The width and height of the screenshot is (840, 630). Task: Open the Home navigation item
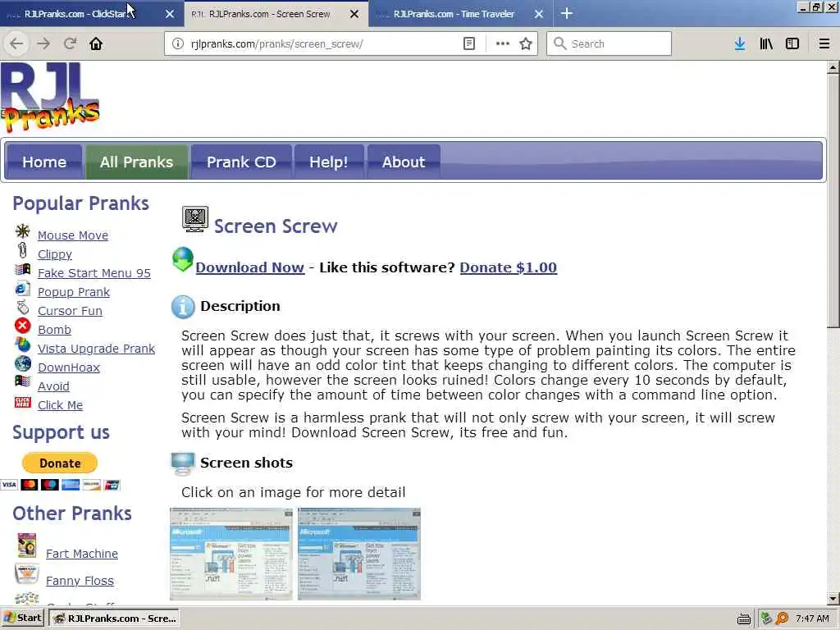click(44, 162)
